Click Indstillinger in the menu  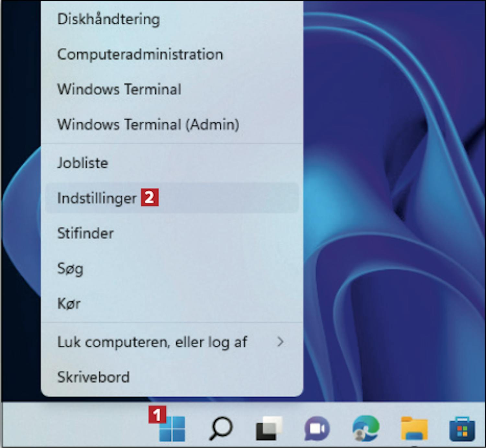97,198
